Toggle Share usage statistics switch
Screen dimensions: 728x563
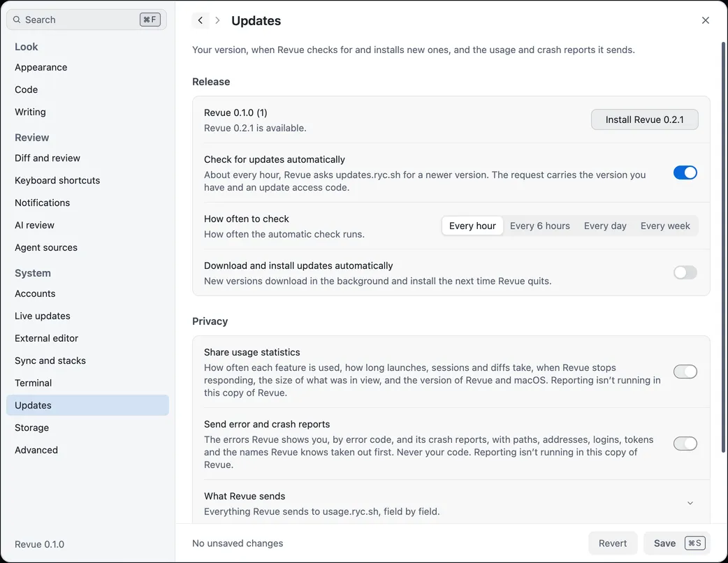click(x=685, y=372)
